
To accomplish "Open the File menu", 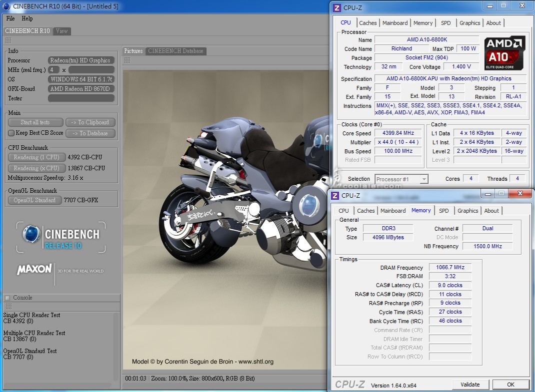I will (10, 18).
